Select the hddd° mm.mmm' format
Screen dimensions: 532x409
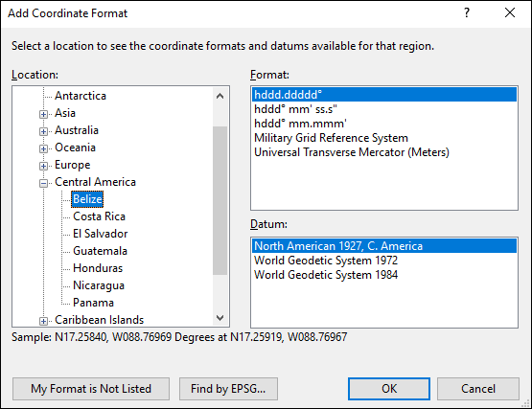click(x=384, y=124)
